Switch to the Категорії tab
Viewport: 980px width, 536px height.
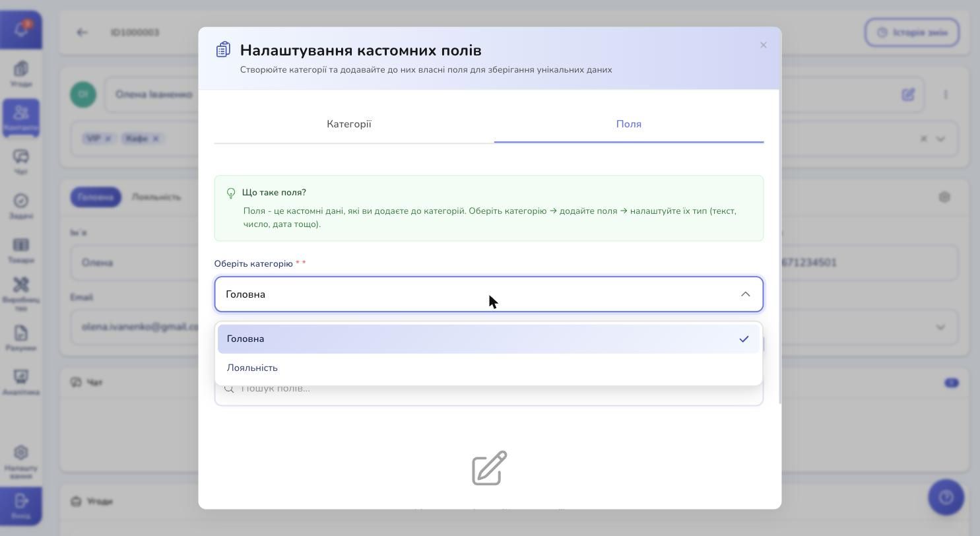[x=349, y=124]
